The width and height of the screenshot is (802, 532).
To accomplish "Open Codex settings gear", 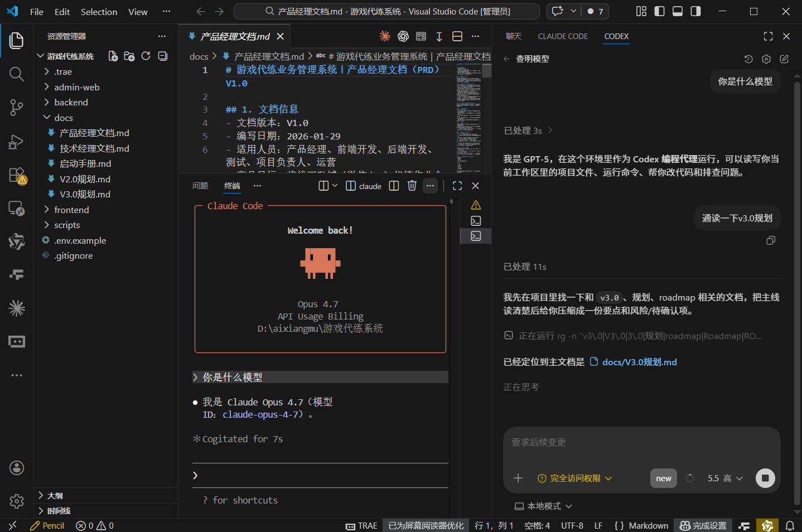I will (x=766, y=59).
